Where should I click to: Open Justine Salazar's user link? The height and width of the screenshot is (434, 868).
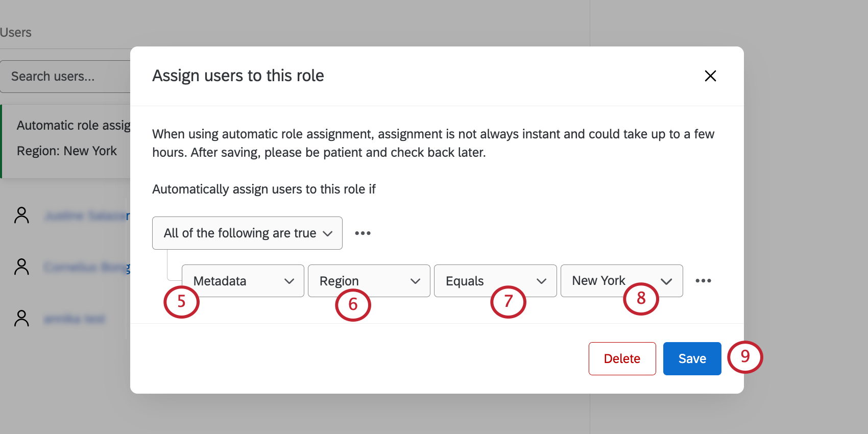(87, 216)
